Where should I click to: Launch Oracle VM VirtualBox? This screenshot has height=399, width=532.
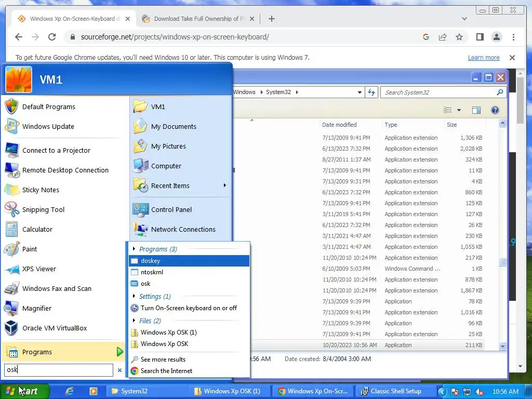pos(54,328)
